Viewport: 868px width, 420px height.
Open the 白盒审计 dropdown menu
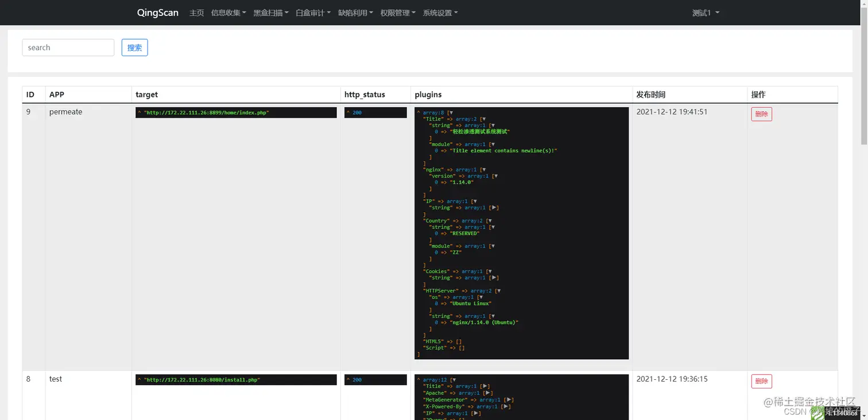(x=313, y=13)
